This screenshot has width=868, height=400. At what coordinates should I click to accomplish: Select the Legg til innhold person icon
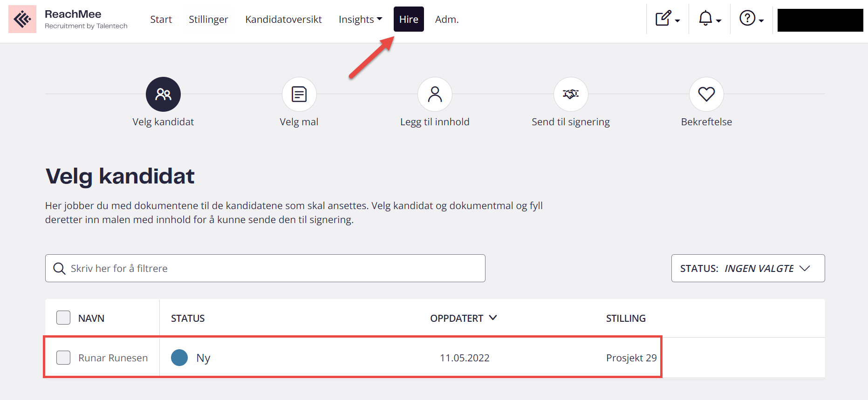click(435, 94)
